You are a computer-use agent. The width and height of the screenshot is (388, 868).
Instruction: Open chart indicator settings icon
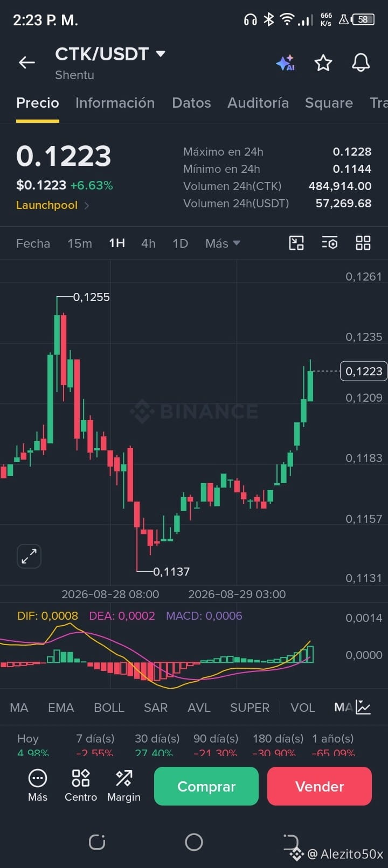coord(330,243)
